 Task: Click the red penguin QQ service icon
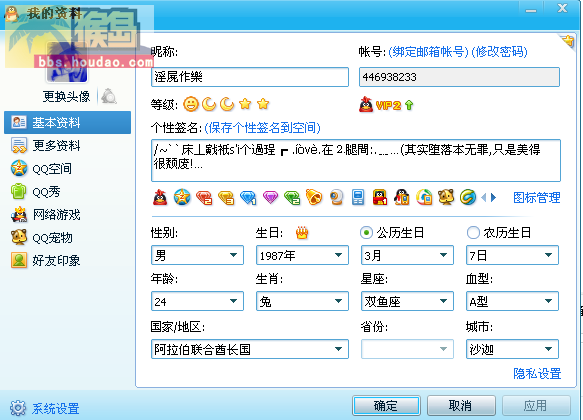tap(380, 197)
